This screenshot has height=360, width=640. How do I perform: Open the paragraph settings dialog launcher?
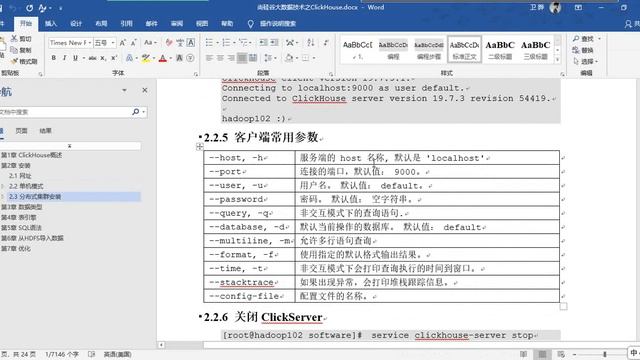click(331, 74)
